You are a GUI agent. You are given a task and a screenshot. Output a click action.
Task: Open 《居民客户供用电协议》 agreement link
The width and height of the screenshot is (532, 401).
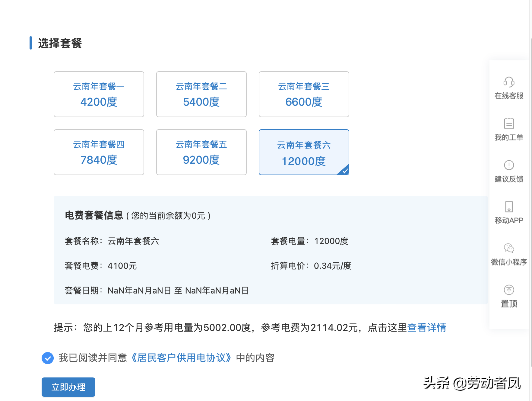182,358
